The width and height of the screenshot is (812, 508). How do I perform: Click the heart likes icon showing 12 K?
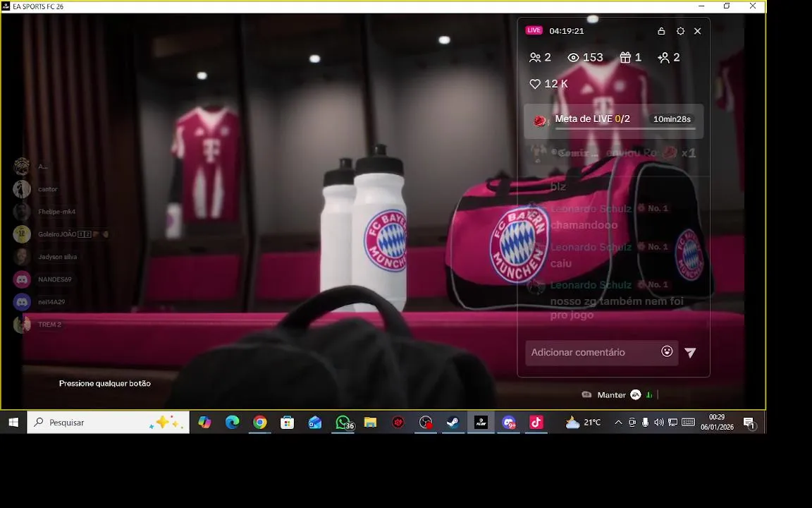[535, 84]
